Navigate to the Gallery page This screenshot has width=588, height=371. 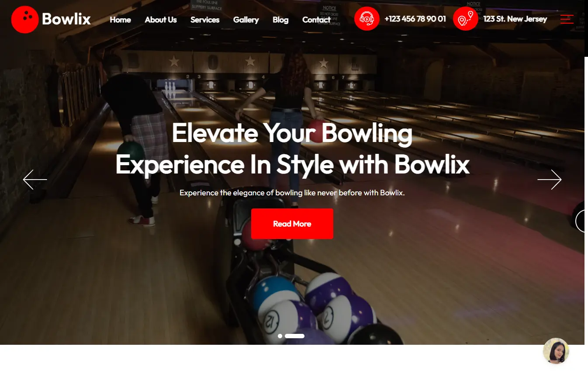(246, 20)
